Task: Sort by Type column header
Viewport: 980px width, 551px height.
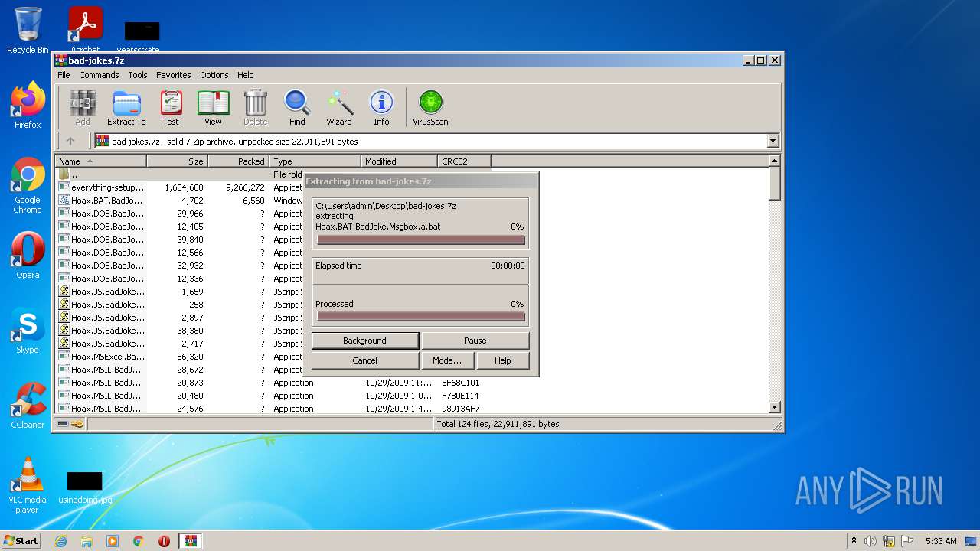Action: pos(315,161)
